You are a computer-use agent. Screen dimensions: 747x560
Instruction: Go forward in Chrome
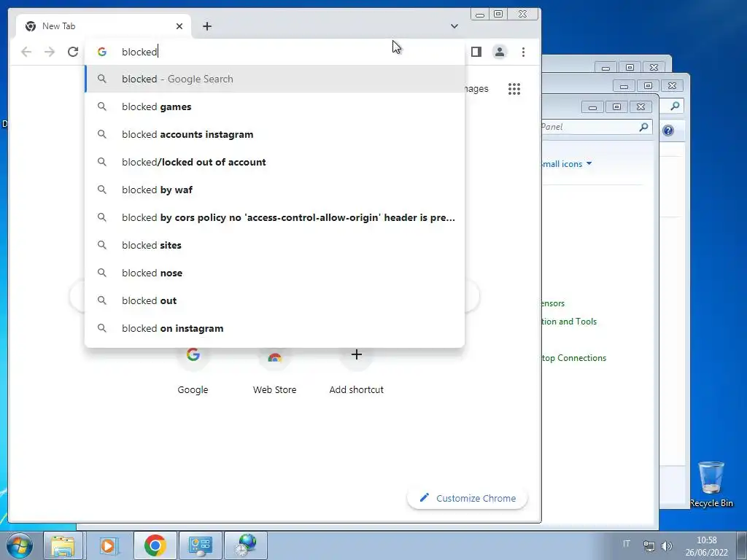tap(50, 52)
